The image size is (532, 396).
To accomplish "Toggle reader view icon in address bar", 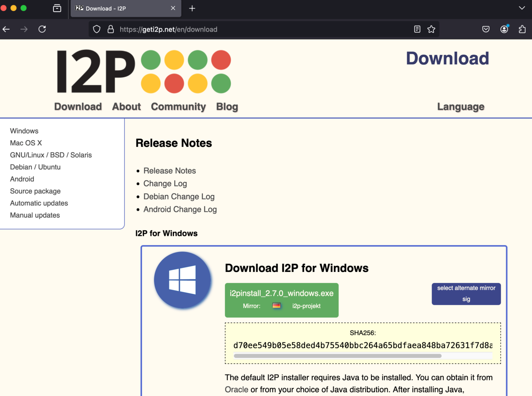I will click(417, 29).
